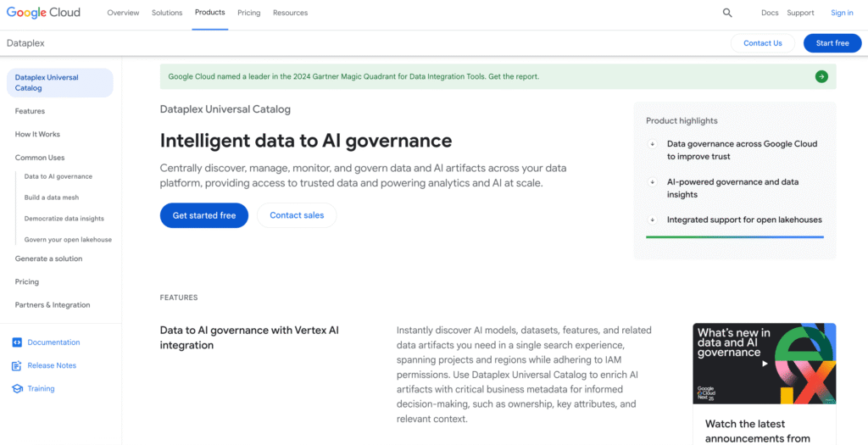This screenshot has height=445, width=868.
Task: Open the Support link
Action: [800, 13]
